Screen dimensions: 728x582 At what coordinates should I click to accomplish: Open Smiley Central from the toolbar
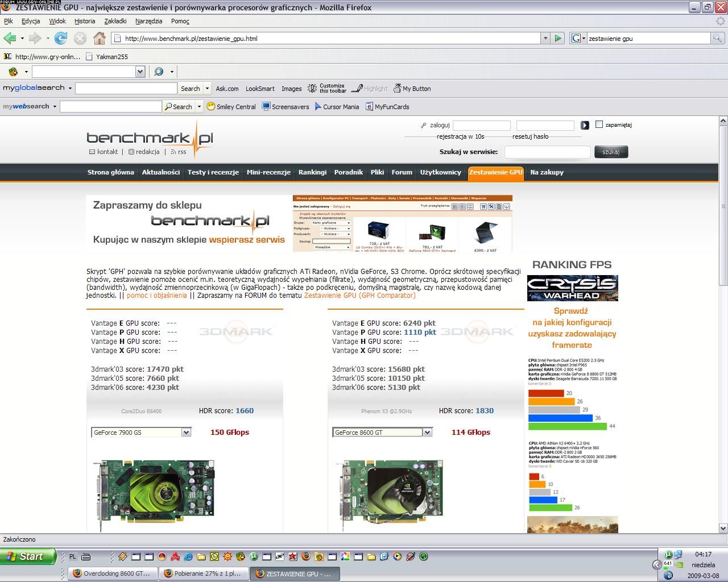[231, 106]
